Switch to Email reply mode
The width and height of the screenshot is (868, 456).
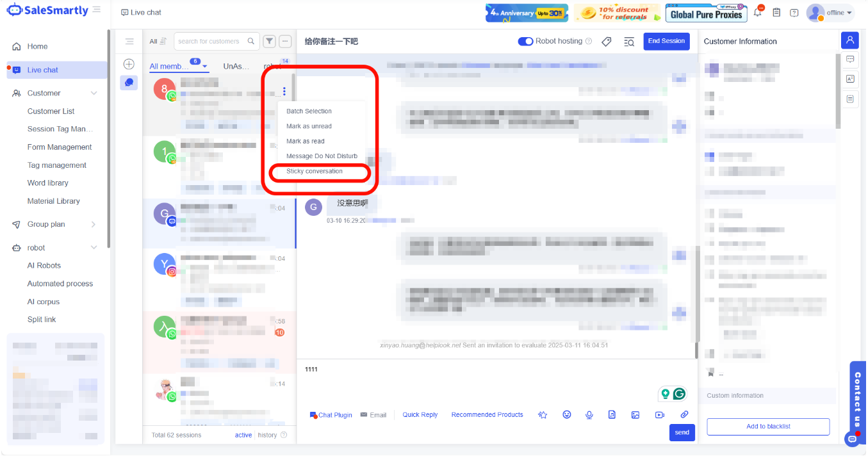(373, 415)
